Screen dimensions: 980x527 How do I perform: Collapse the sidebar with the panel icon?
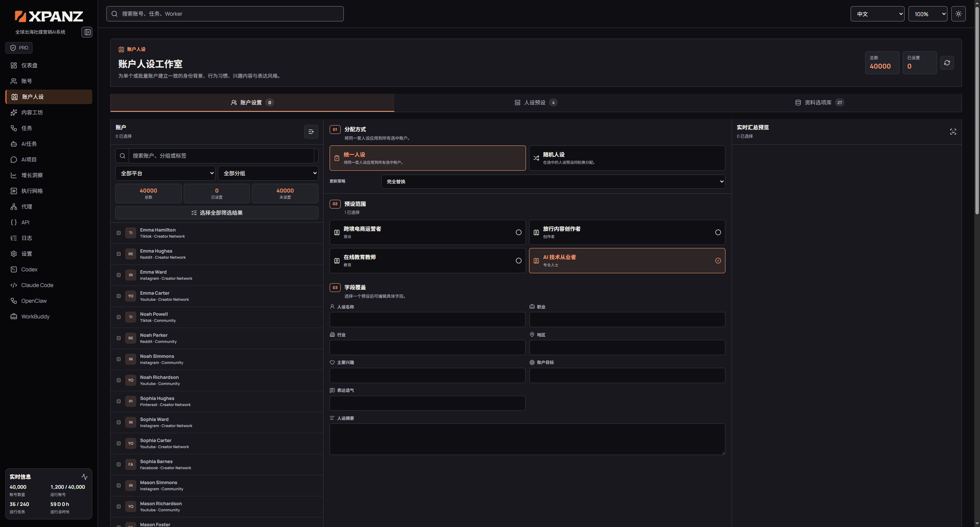click(x=87, y=32)
